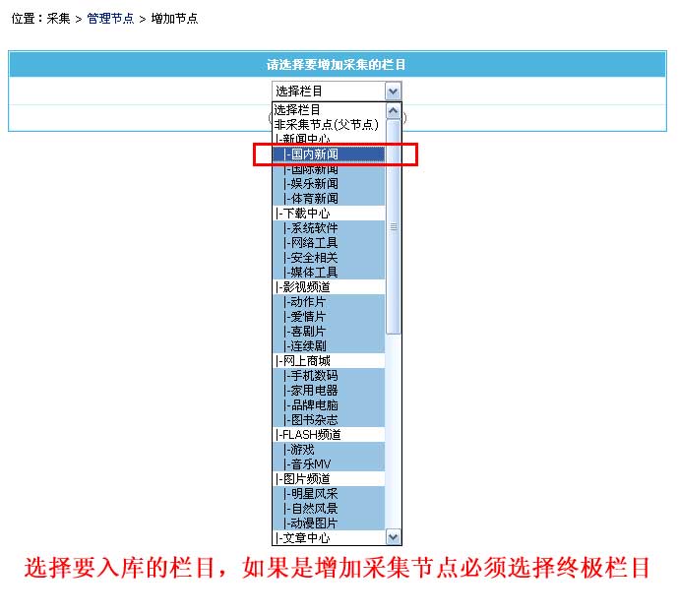Select 手机数码 under 网上商城

(x=311, y=376)
